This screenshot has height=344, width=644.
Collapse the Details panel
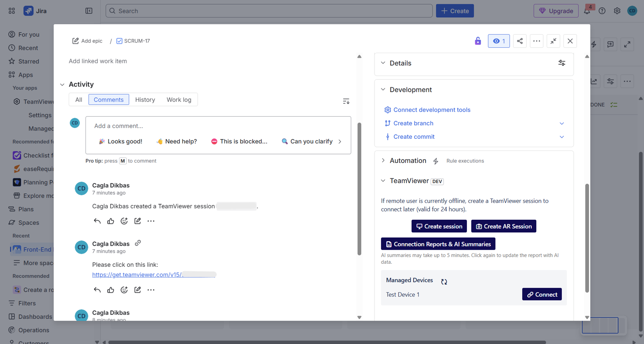click(x=383, y=63)
